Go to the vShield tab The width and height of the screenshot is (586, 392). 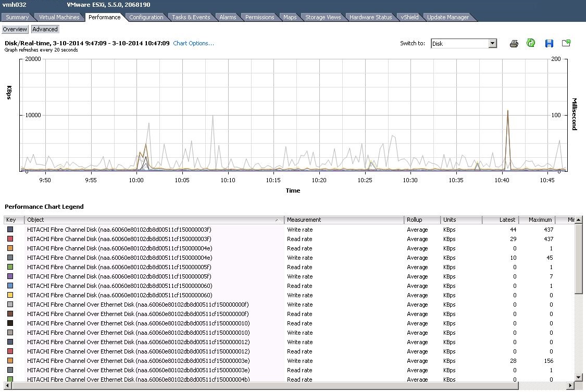coord(409,17)
